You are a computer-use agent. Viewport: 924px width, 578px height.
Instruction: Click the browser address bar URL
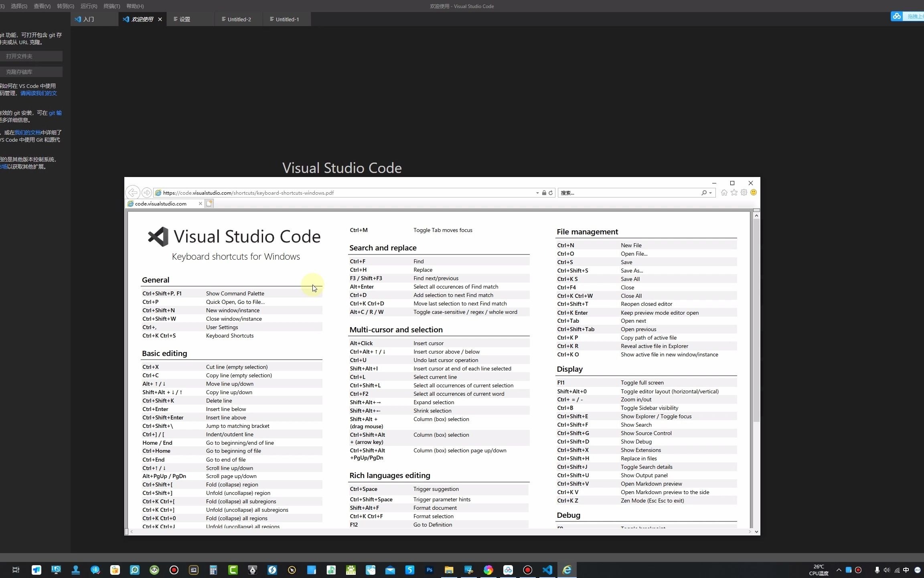coord(248,193)
